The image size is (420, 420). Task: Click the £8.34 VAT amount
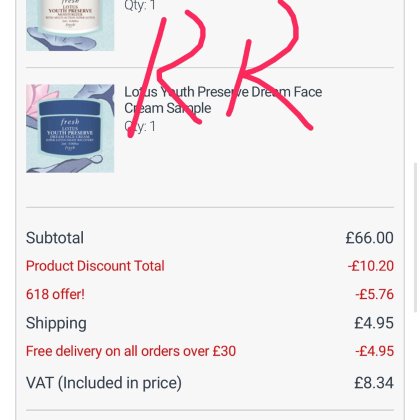click(x=374, y=383)
